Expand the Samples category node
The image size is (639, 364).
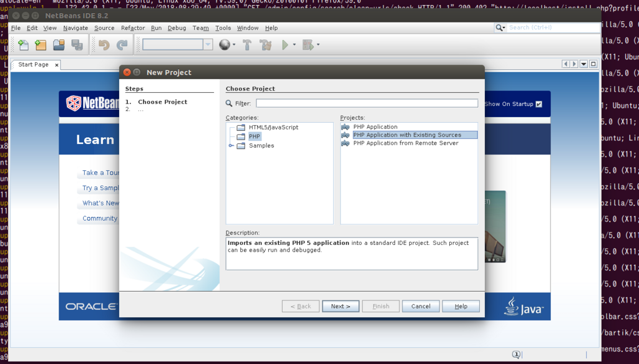[231, 145]
